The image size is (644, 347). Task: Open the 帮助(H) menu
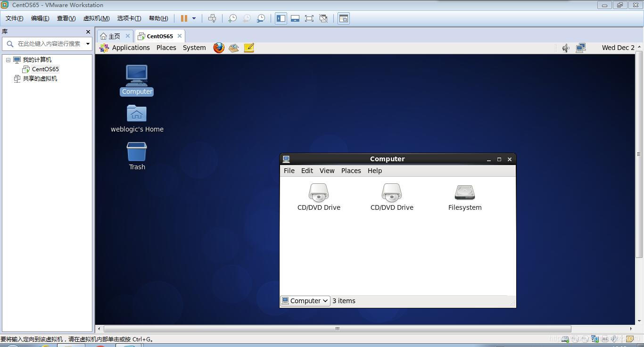[158, 18]
